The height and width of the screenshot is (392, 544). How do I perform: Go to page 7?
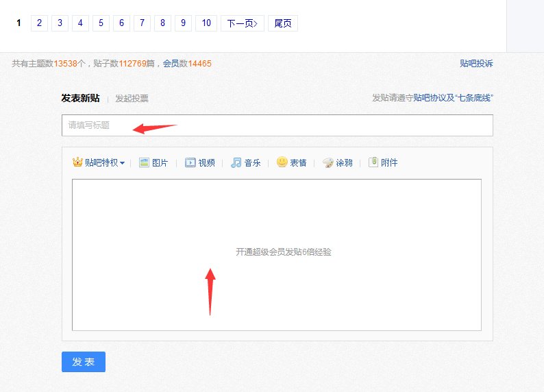click(142, 23)
